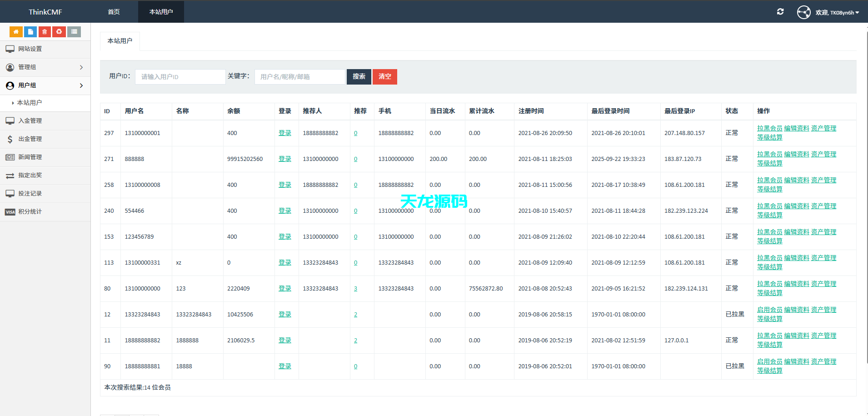Click the gray list view icon
This screenshot has width=868, height=416.
(x=74, y=32)
